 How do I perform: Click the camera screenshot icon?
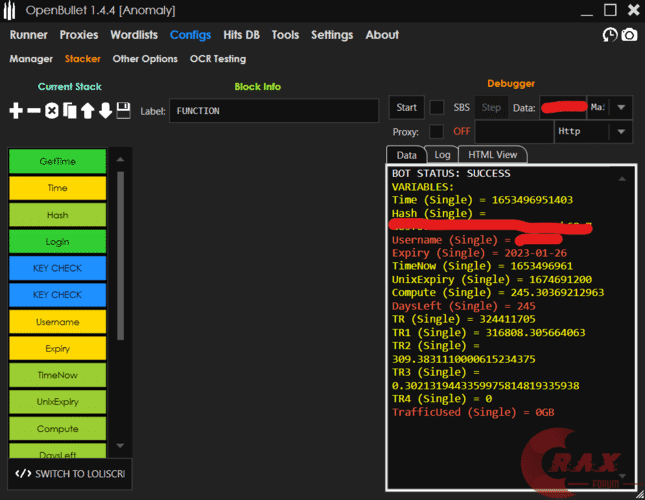[629, 35]
